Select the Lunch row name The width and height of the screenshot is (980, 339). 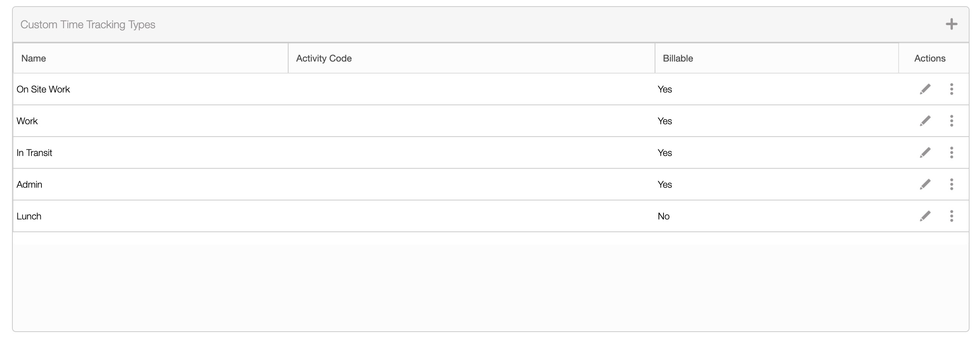coord(29,216)
